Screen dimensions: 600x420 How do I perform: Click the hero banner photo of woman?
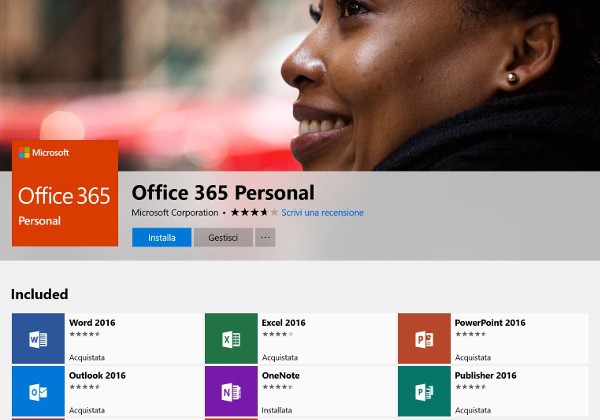pyautogui.click(x=300, y=85)
